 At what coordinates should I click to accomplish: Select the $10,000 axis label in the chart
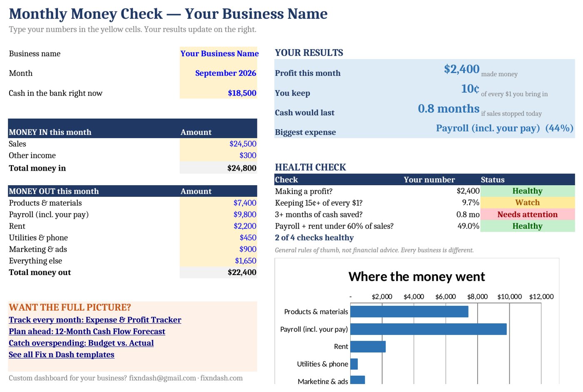coord(509,297)
